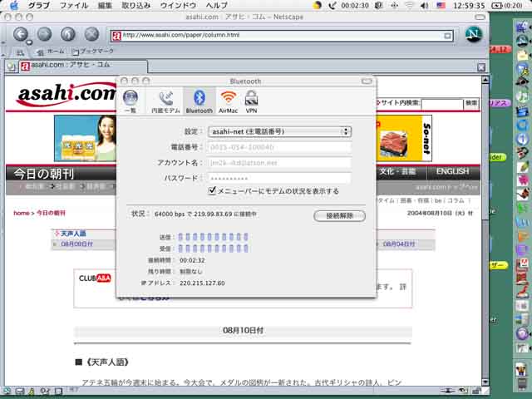Open Adobe Acrobat from the Dock
This screenshot has width=532, height=399.
(x=522, y=264)
